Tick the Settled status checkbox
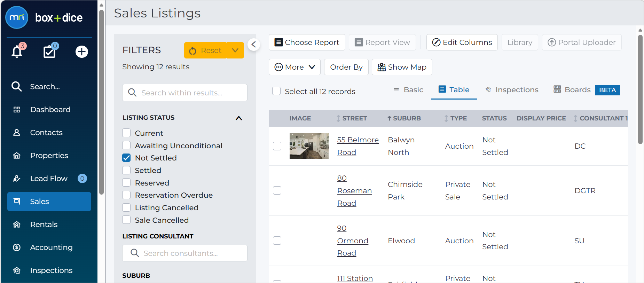The width and height of the screenshot is (644, 283). click(126, 170)
